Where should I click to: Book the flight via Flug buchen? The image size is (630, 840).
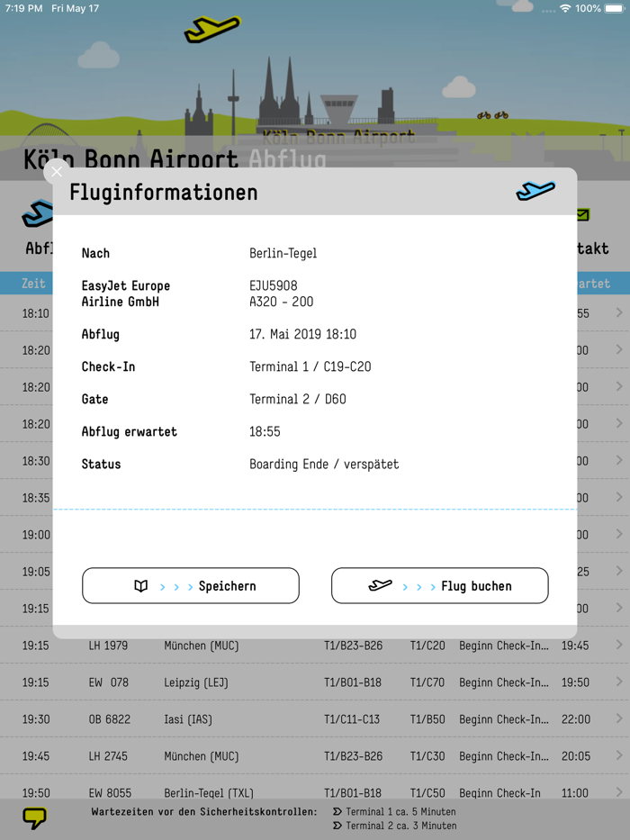click(x=440, y=585)
